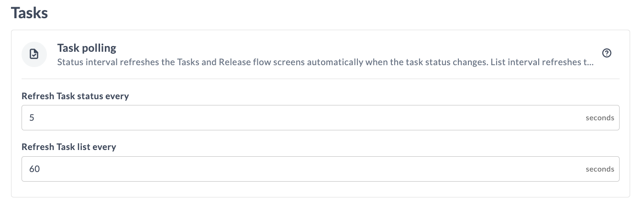Click blank space below the Task list field
Screen dimensions: 644x208
[321, 189]
